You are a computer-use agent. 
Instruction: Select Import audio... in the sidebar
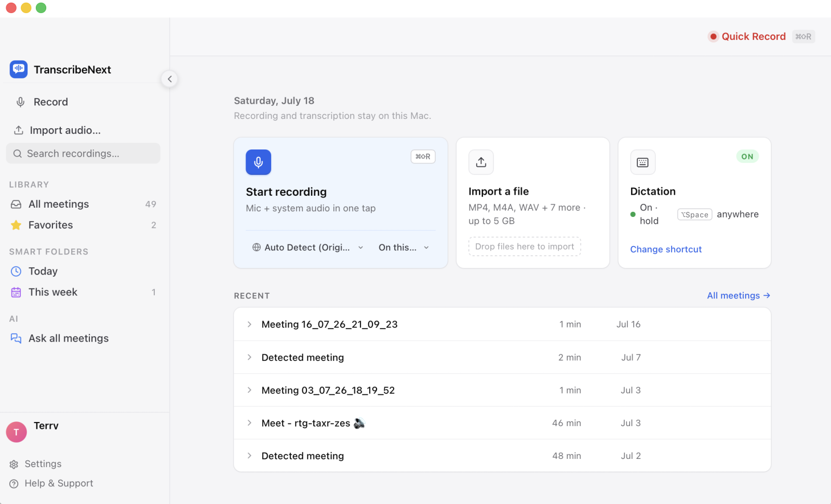click(x=83, y=130)
